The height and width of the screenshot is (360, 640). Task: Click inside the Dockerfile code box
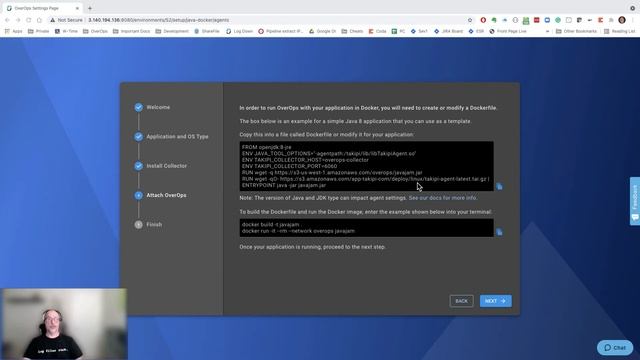point(367,166)
